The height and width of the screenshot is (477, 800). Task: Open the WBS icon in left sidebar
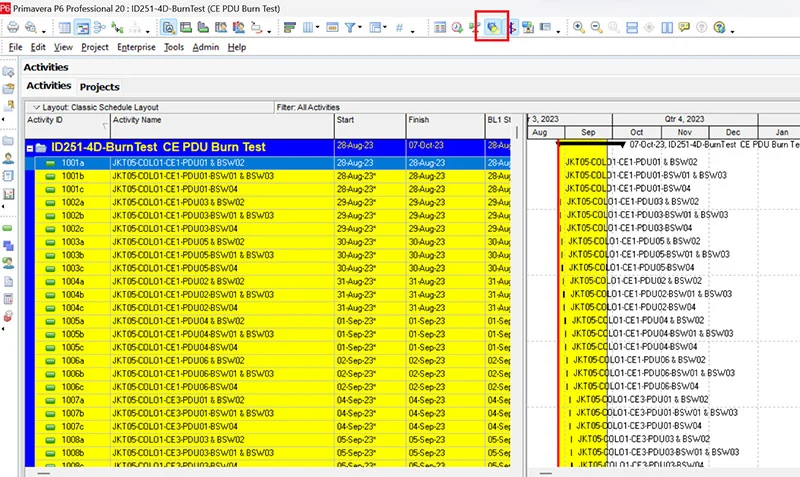pyautogui.click(x=8, y=246)
